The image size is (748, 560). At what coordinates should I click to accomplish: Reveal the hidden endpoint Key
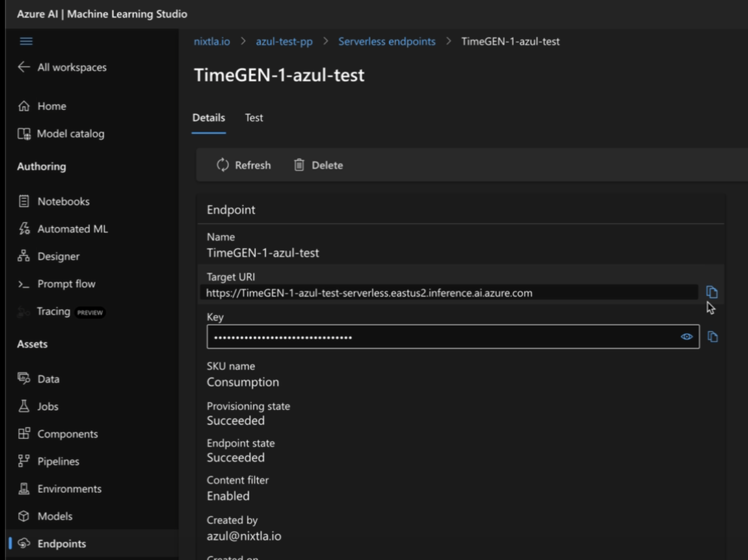[x=686, y=336]
